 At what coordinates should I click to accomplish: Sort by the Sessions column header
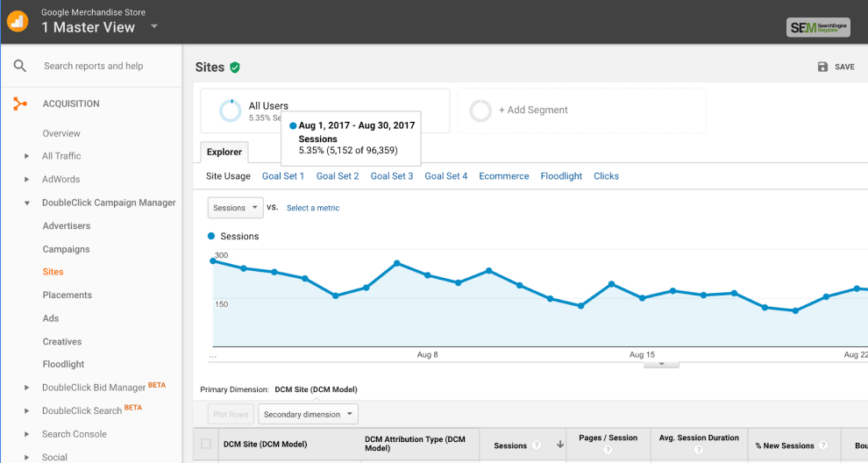[509, 445]
